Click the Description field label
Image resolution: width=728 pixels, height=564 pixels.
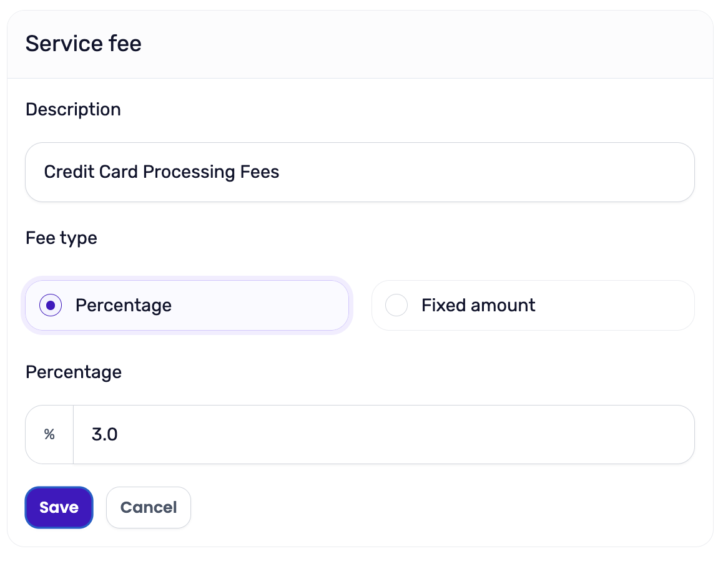pos(73,110)
